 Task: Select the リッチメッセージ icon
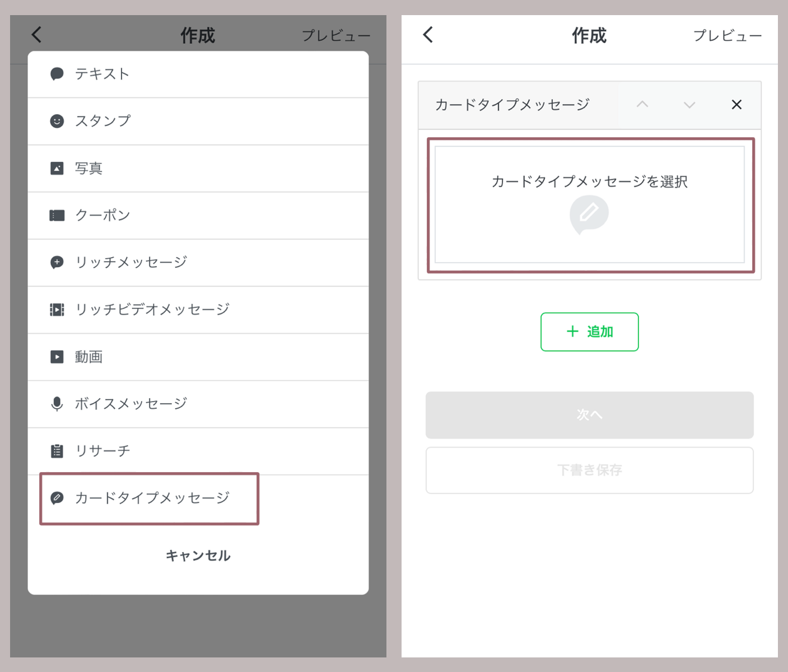coord(57,262)
